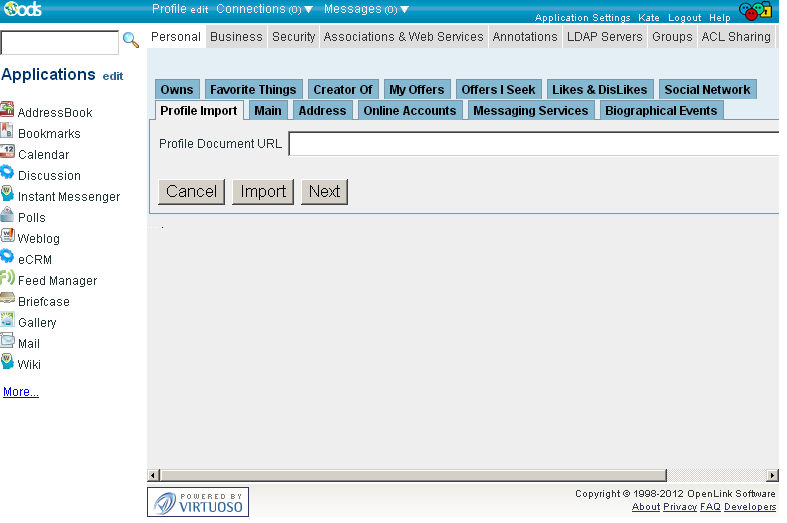Expand the Messages dropdown arrow
Image resolution: width=787 pixels, height=523 pixels.
tap(404, 10)
